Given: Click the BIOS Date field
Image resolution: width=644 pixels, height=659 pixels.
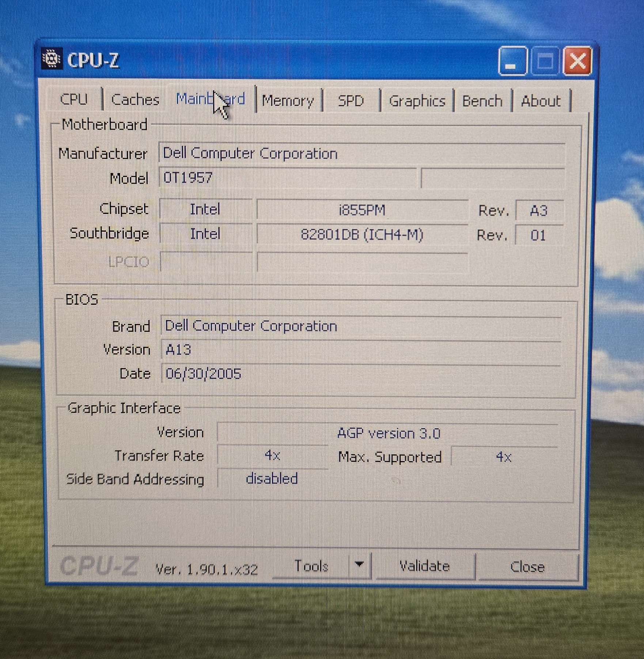Looking at the screenshot, I should 361,374.
